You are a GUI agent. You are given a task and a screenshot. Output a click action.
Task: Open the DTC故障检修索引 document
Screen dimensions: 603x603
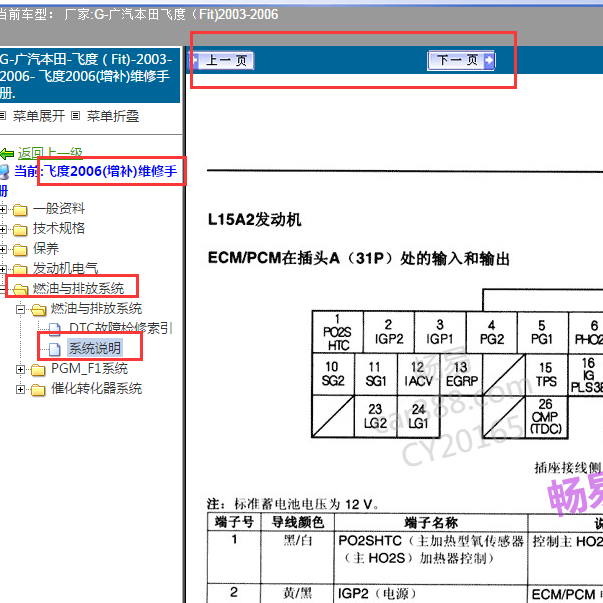pos(120,328)
